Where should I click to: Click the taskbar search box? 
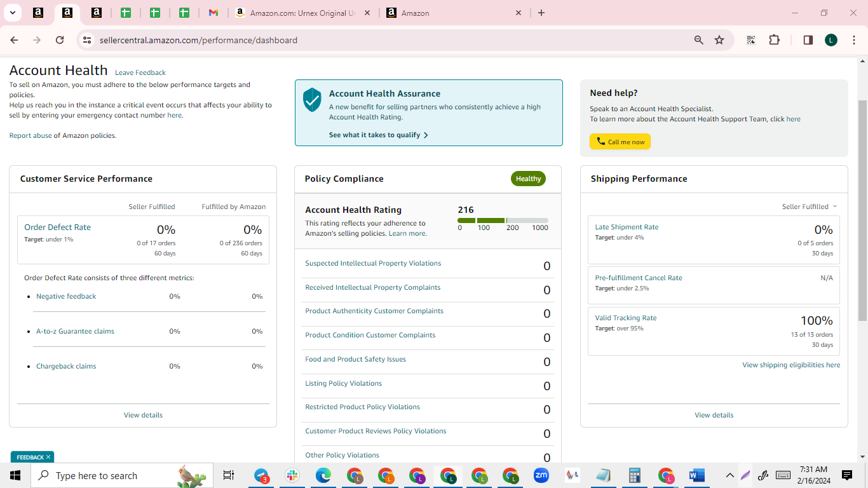point(122,475)
